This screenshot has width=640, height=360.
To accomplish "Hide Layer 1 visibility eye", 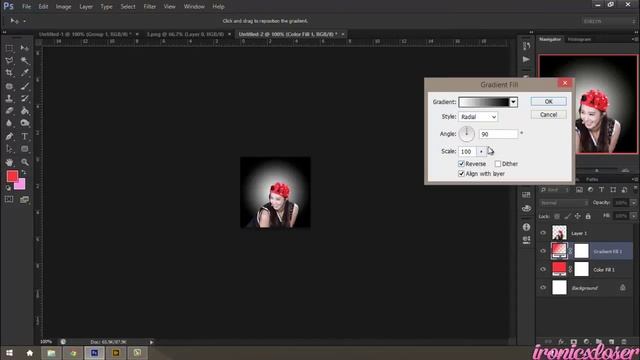I will click(543, 233).
